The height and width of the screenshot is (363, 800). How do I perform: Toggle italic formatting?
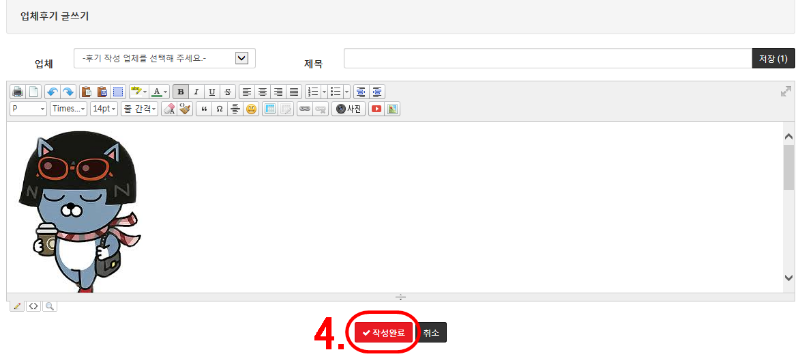pos(196,92)
